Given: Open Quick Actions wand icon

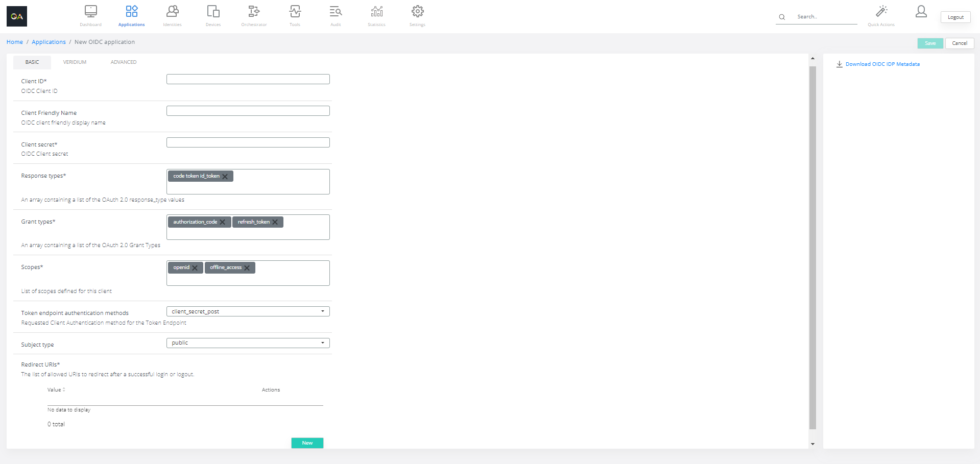Looking at the screenshot, I should point(881,11).
